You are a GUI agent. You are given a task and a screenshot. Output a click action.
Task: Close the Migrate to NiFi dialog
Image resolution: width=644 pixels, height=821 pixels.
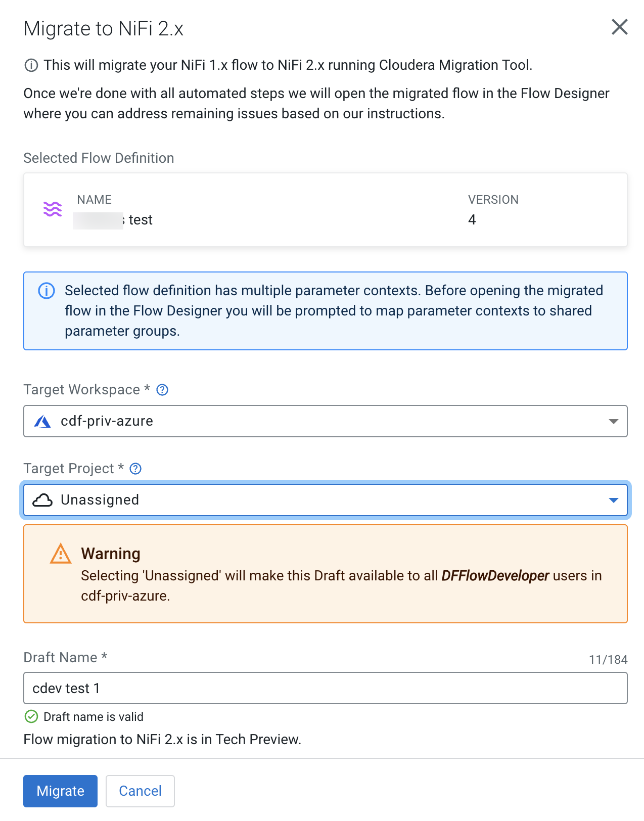coord(619,27)
